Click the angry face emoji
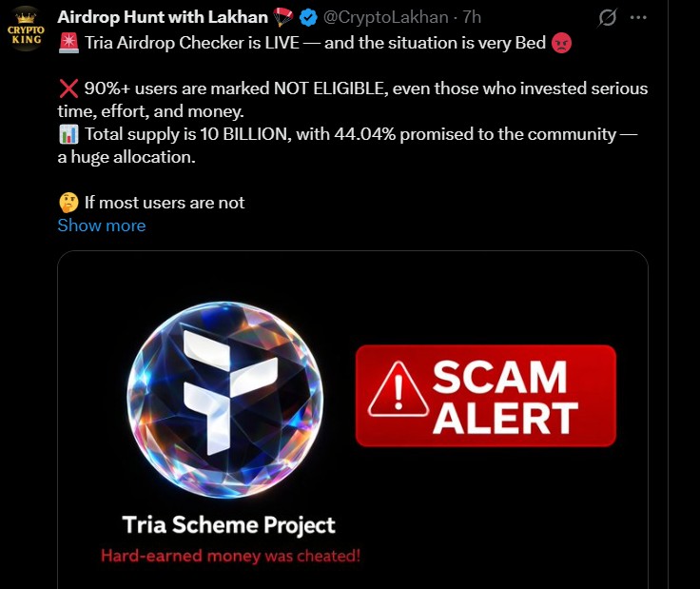This screenshot has height=589, width=700. pos(562,42)
